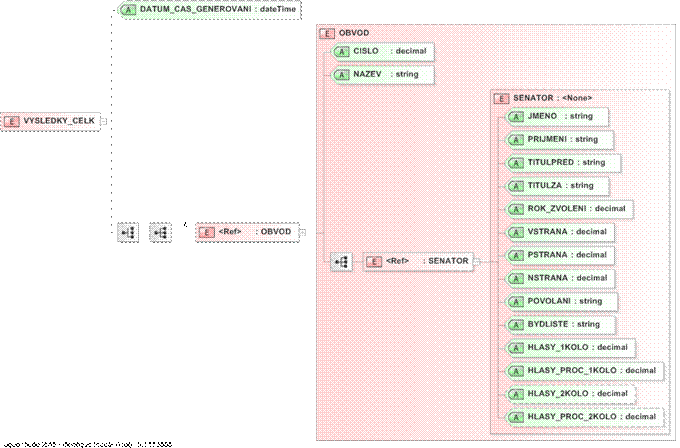The width and height of the screenshot is (680, 448).
Task: Click the A icon of HLASY_PROC_1KOLO
Action: coord(516,371)
